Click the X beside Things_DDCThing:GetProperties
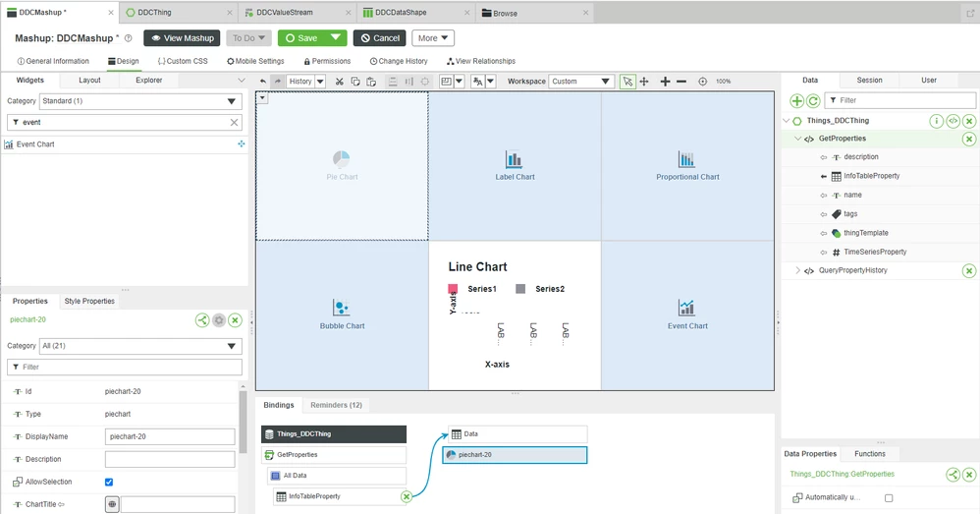This screenshot has height=514, width=980. 969,475
